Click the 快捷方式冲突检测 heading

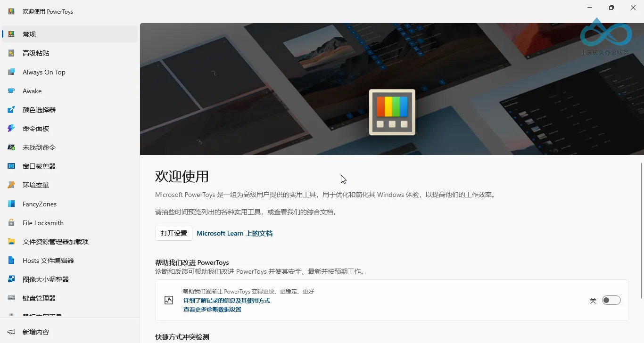click(182, 337)
